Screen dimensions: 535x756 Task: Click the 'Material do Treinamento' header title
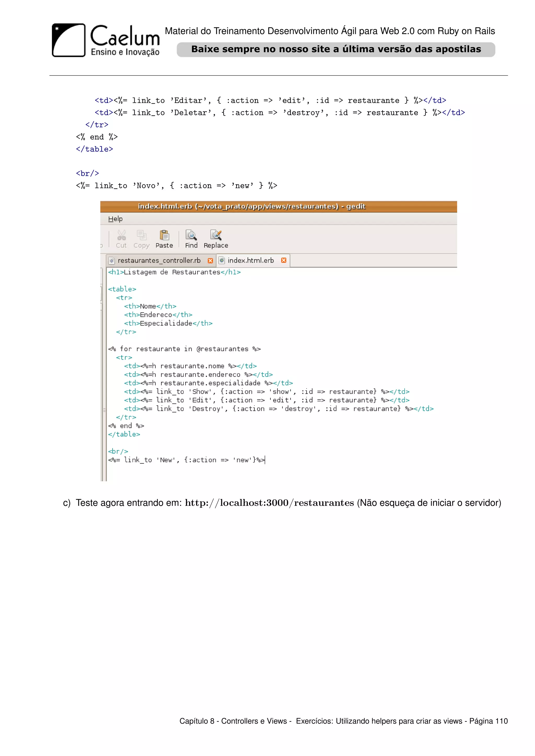[330, 31]
